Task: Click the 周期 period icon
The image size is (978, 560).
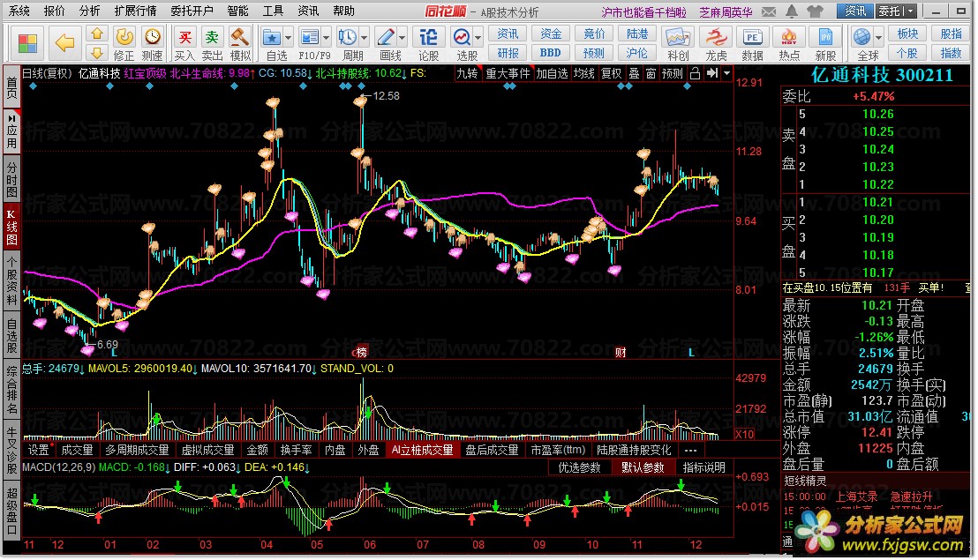Action: coord(348,37)
